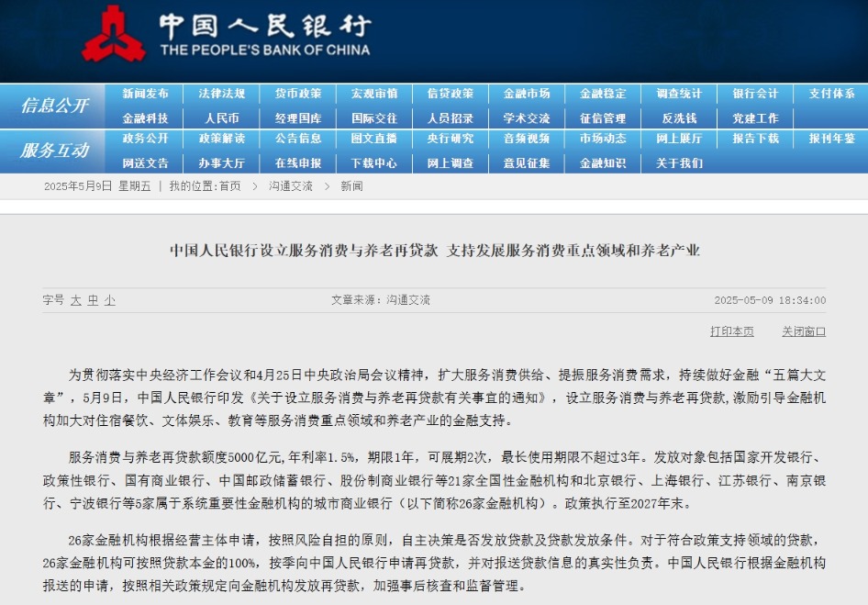Click the 首页 breadcrumb link
This screenshot has width=868, height=605.
tap(229, 186)
